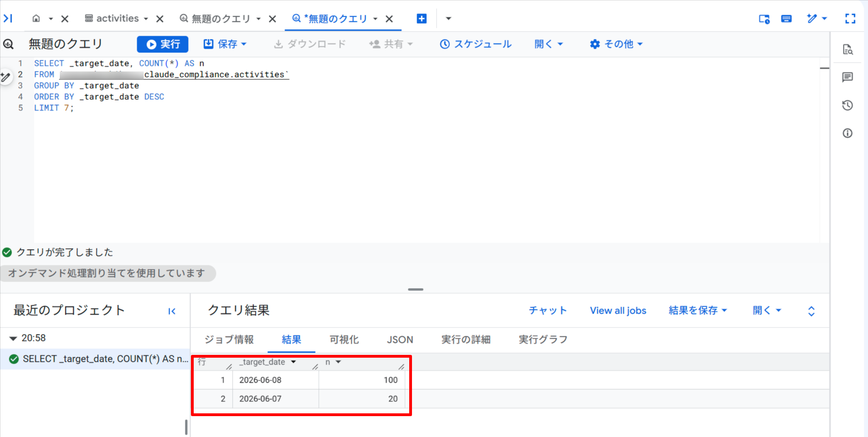Close the home tab
Viewport: 868px width, 437px height.
[x=65, y=19]
